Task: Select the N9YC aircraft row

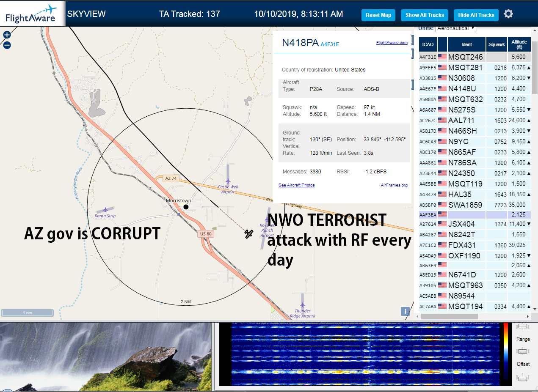Action: 475,142
